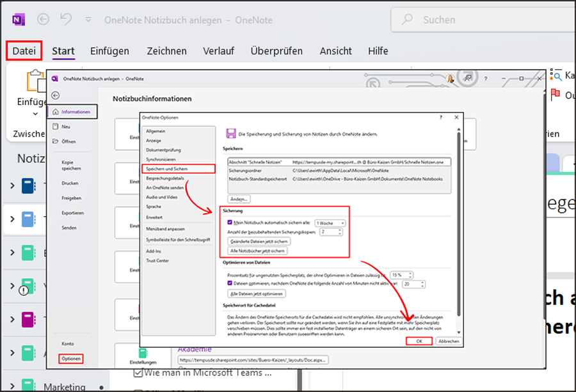This screenshot has height=392, width=576.
Task: Click the Einfügen clipboard paste icon
Action: pyautogui.click(x=36, y=81)
